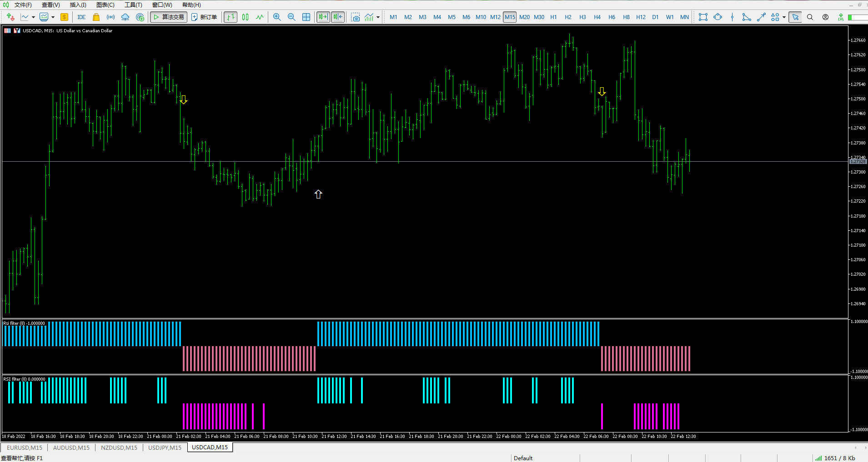Image resolution: width=868 pixels, height=462 pixels.
Task: Open the search magnifier icon
Action: tap(810, 17)
